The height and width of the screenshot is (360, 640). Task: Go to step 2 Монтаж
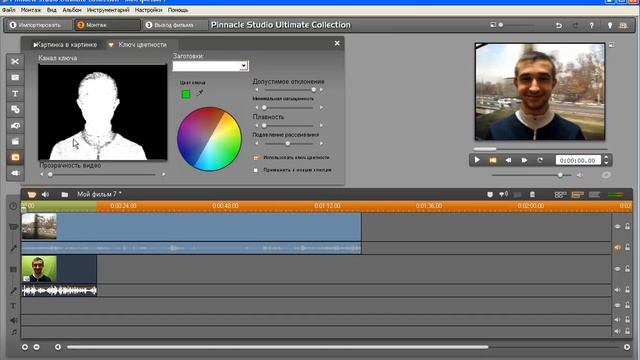(107, 25)
